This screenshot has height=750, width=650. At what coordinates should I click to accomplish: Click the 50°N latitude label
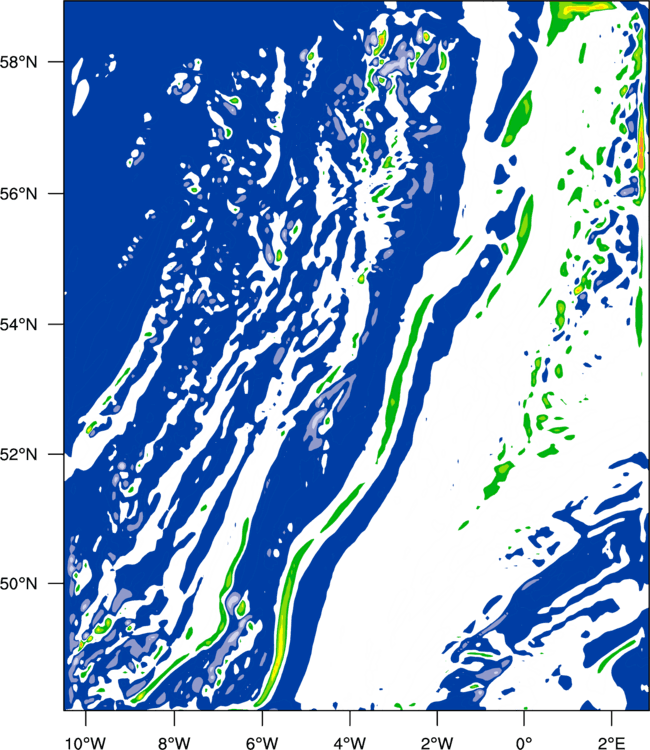coord(19,584)
